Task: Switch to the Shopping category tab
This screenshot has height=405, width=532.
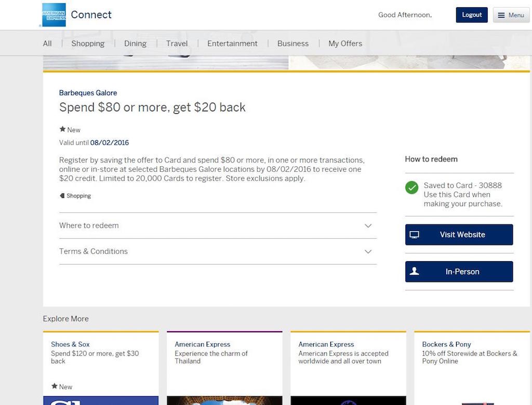Action: pyautogui.click(x=88, y=44)
